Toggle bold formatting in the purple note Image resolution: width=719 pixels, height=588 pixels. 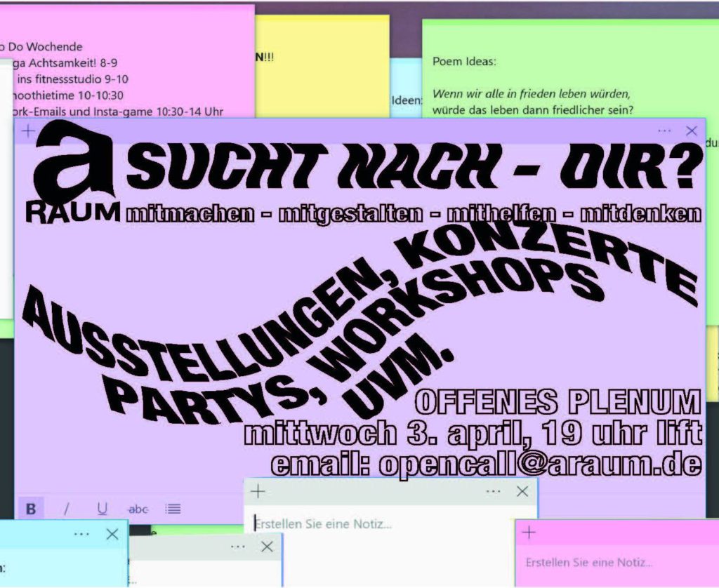31,509
